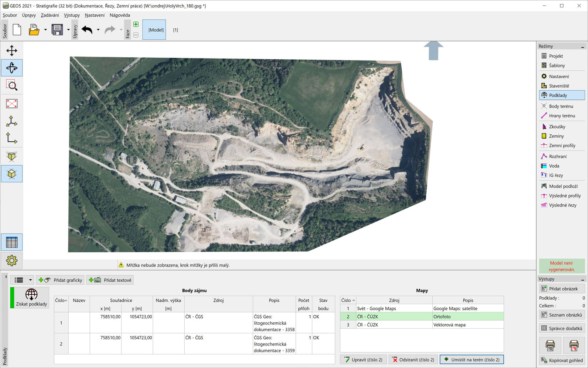Image resolution: width=588 pixels, height=368 pixels.
Task: Select the pan view tool
Action: coord(11,51)
